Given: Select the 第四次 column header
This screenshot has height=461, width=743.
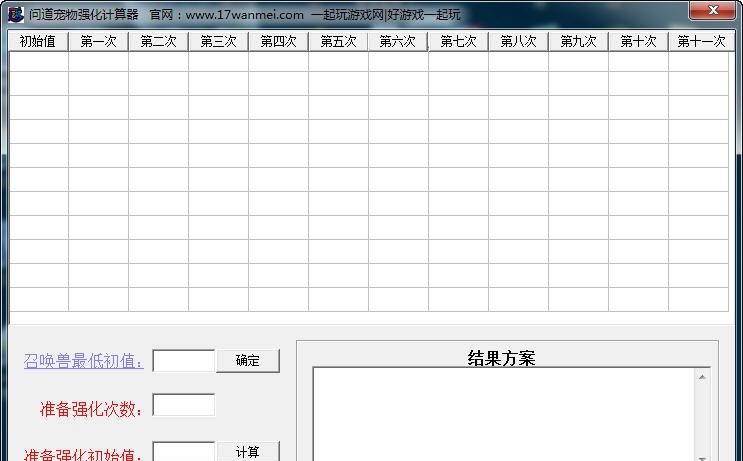Looking at the screenshot, I should [278, 42].
